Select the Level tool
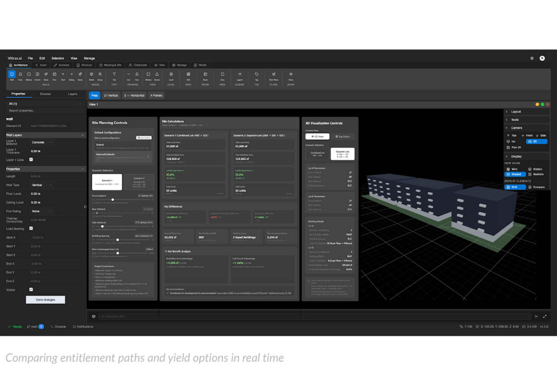The height and width of the screenshot is (392, 557). pyautogui.click(x=171, y=75)
